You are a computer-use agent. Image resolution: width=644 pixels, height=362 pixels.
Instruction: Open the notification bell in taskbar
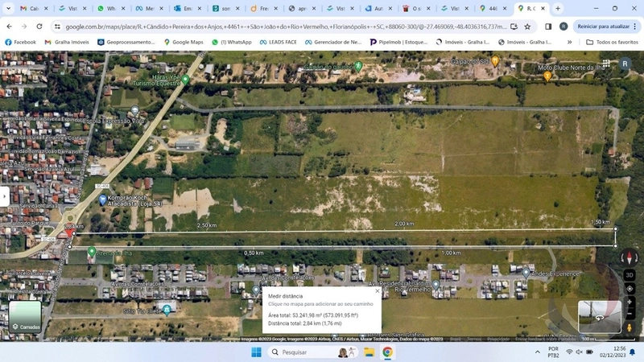coord(633,352)
